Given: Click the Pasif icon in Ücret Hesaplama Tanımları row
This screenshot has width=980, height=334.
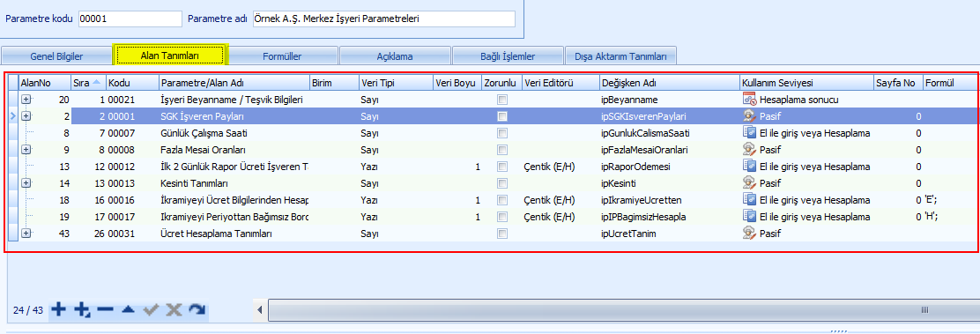Looking at the screenshot, I should pyautogui.click(x=749, y=234).
